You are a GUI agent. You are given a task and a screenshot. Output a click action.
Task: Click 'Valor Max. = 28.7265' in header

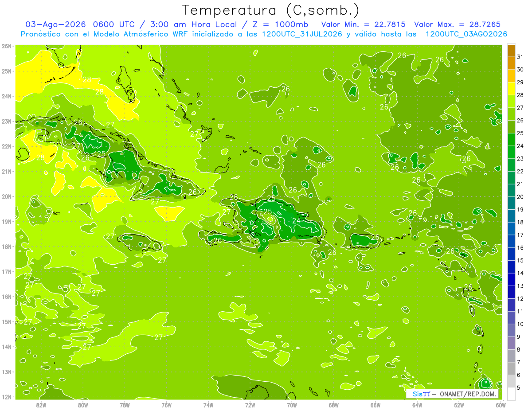point(458,24)
